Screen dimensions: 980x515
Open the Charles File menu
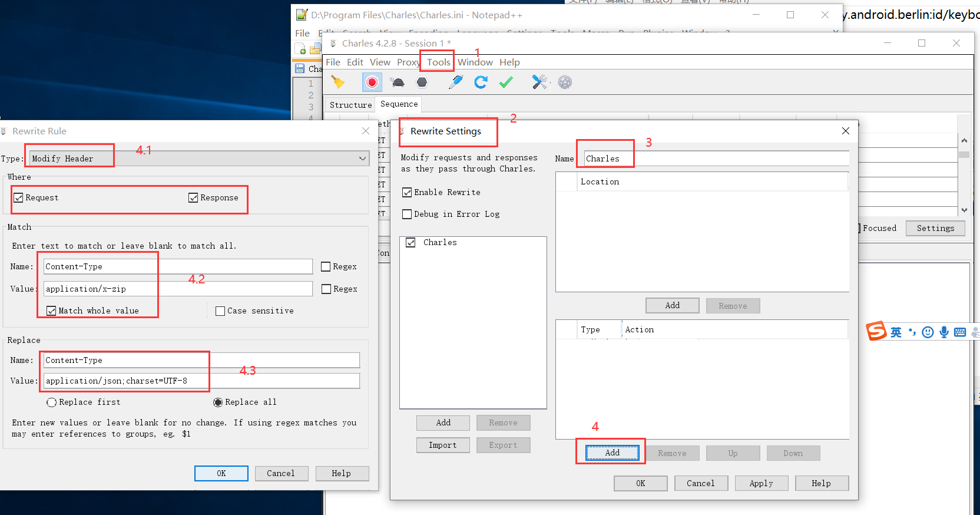[x=333, y=62]
